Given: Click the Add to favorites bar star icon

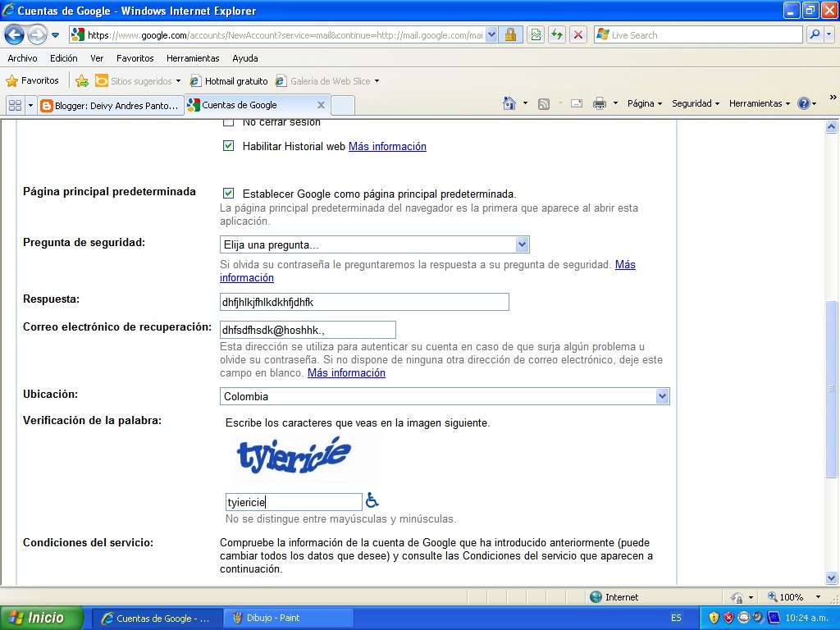Looking at the screenshot, I should [82, 81].
